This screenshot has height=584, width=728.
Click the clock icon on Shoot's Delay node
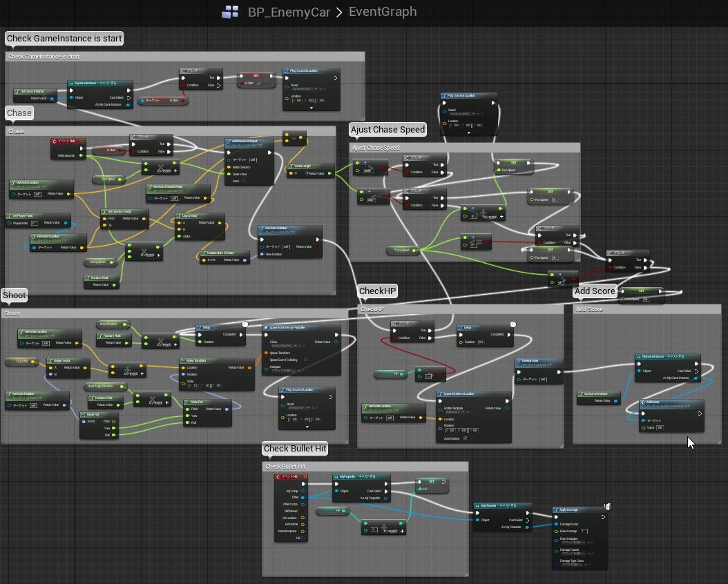pyautogui.click(x=245, y=324)
